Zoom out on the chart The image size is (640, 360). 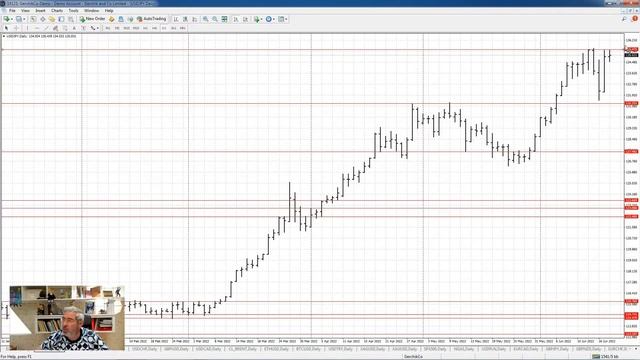215,19
